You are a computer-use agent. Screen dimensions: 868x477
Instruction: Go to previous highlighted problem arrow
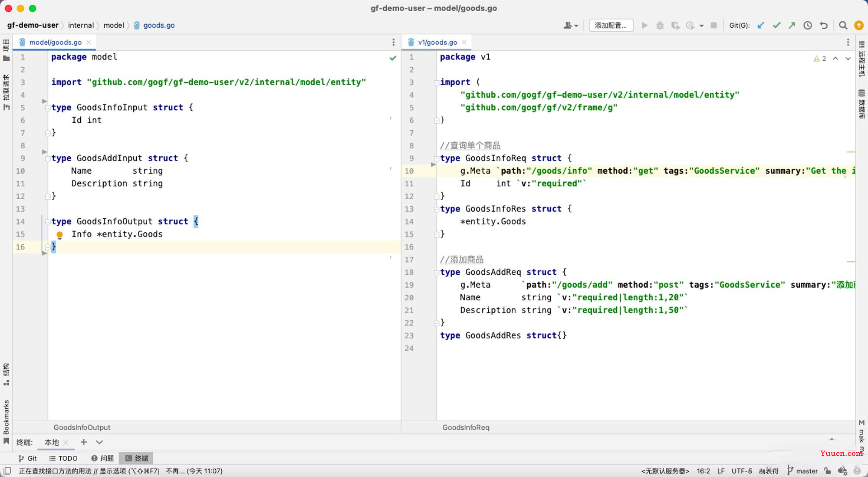tap(835, 58)
